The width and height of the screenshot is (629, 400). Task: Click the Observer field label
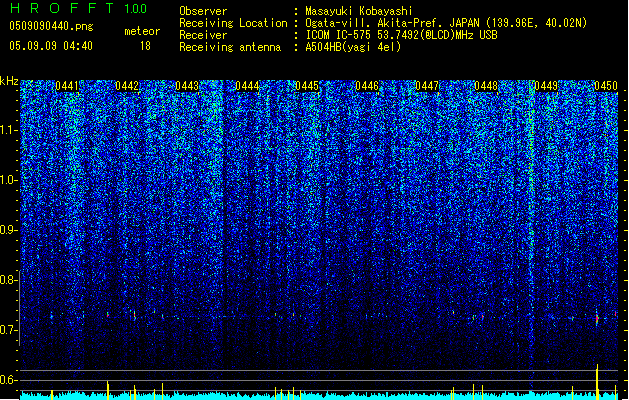pos(203,11)
